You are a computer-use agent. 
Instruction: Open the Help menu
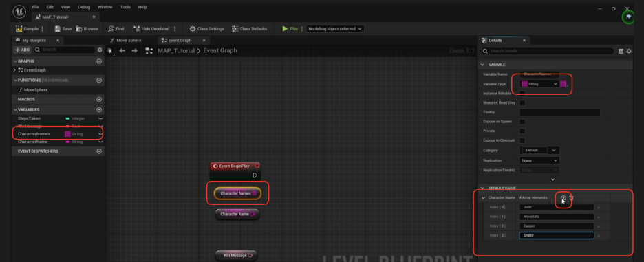[142, 7]
